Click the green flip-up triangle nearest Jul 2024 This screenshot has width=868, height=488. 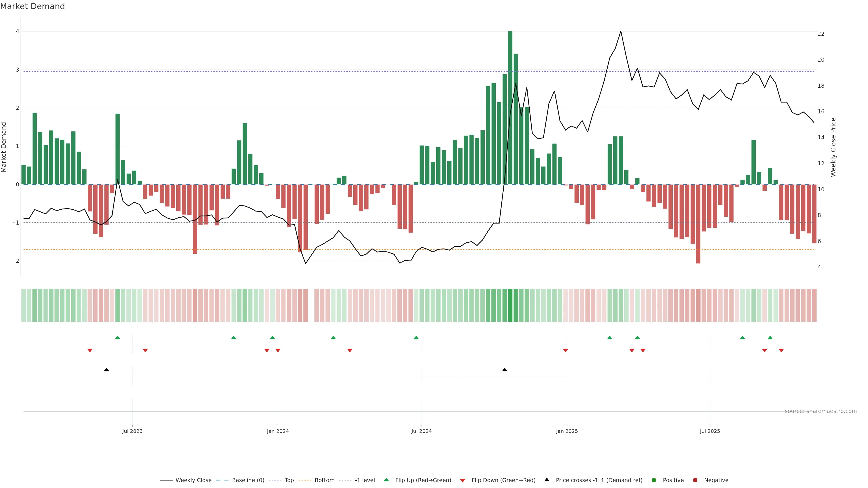[416, 338]
